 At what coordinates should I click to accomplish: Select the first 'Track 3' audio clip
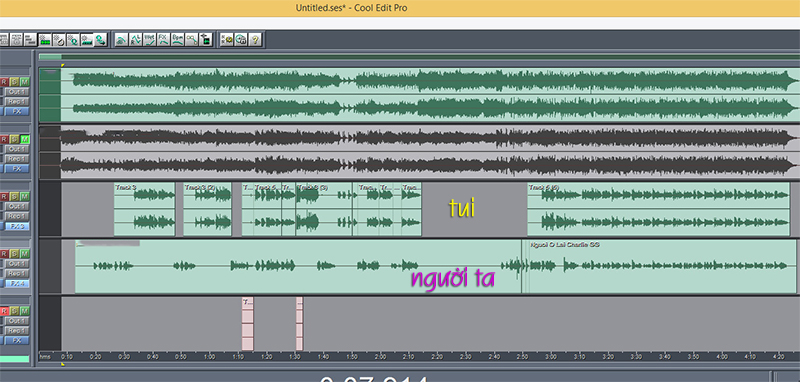pyautogui.click(x=144, y=209)
